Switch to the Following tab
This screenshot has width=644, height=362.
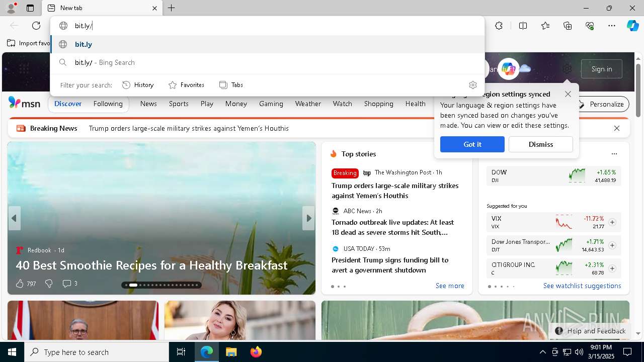108,104
